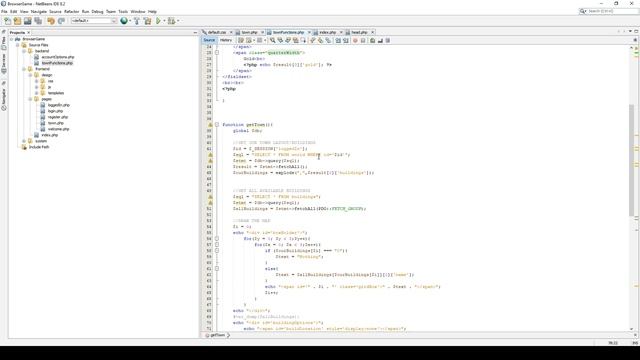The image size is (640, 360).
Task: Click the Shift Line Right icon in editor toolbar
Action: click(x=346, y=40)
